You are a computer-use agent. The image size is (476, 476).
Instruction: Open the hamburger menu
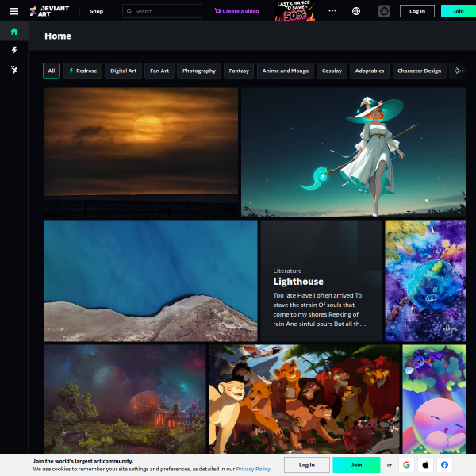click(14, 12)
